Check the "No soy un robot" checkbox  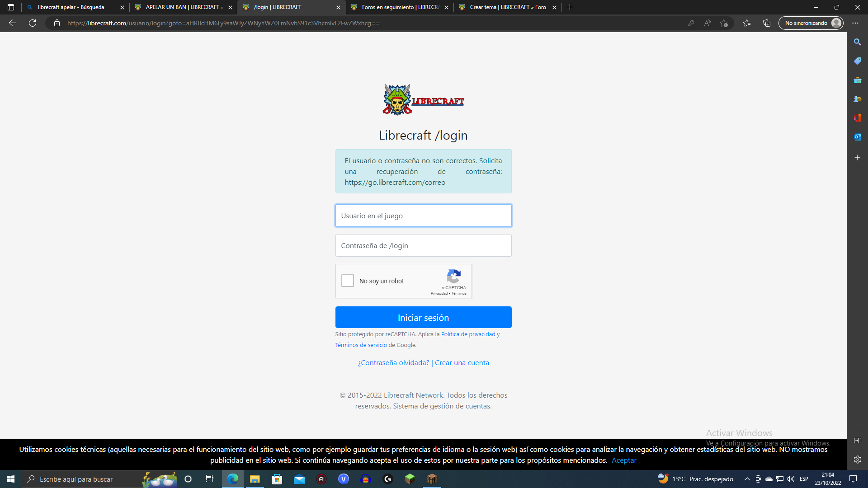(348, 281)
